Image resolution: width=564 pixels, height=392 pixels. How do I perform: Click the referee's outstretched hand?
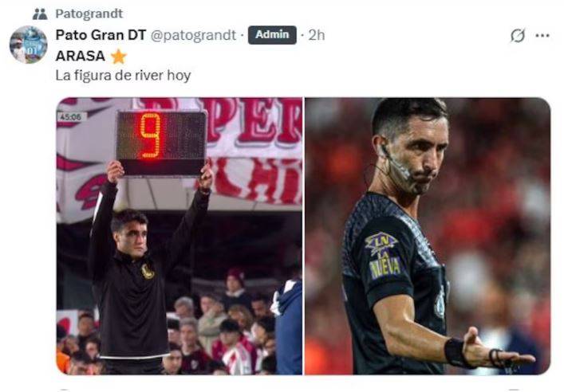(x=498, y=351)
